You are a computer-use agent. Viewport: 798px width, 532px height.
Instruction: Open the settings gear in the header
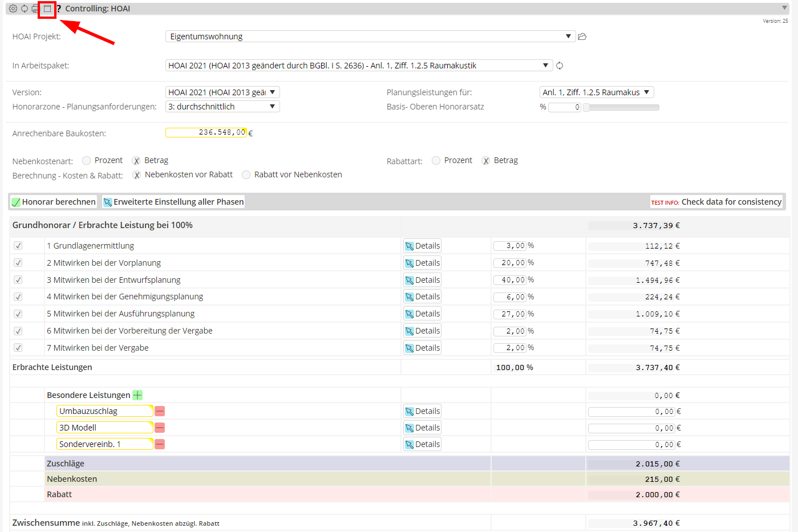click(x=13, y=9)
